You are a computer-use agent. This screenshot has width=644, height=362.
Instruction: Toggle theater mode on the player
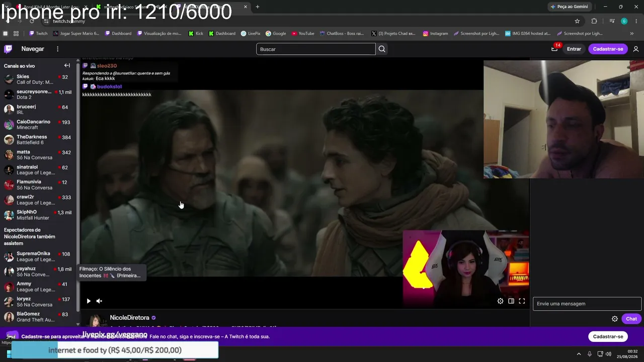coord(511,301)
